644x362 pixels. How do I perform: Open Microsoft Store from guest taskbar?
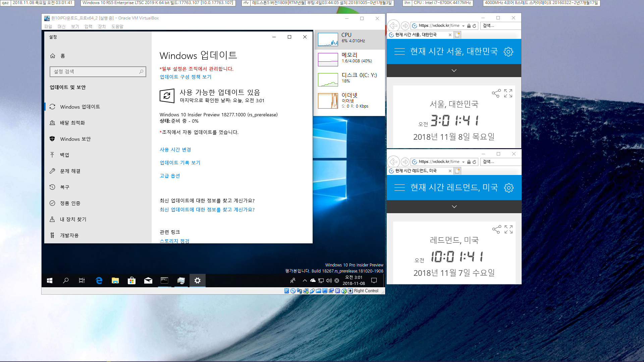[x=132, y=281]
